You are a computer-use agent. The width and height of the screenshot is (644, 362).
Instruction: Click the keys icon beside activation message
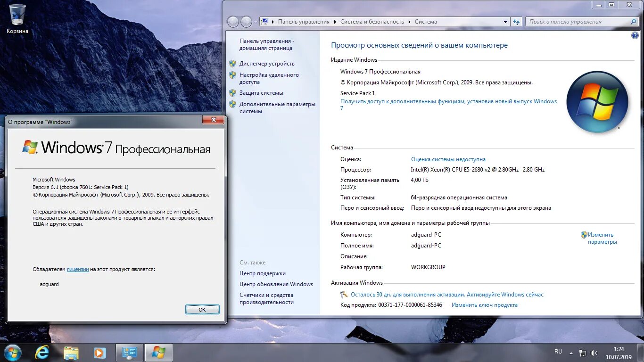tap(344, 295)
